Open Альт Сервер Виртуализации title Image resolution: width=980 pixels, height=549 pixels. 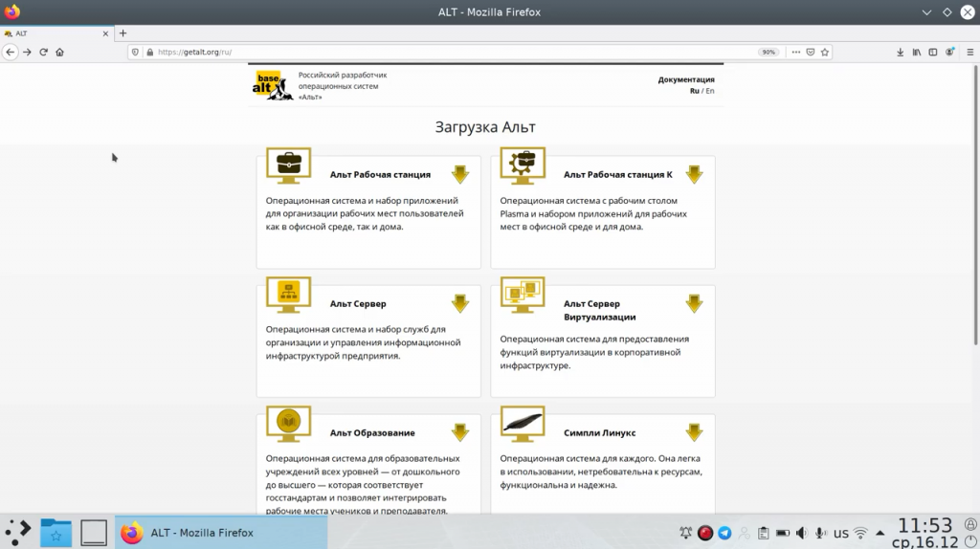pyautogui.click(x=599, y=310)
